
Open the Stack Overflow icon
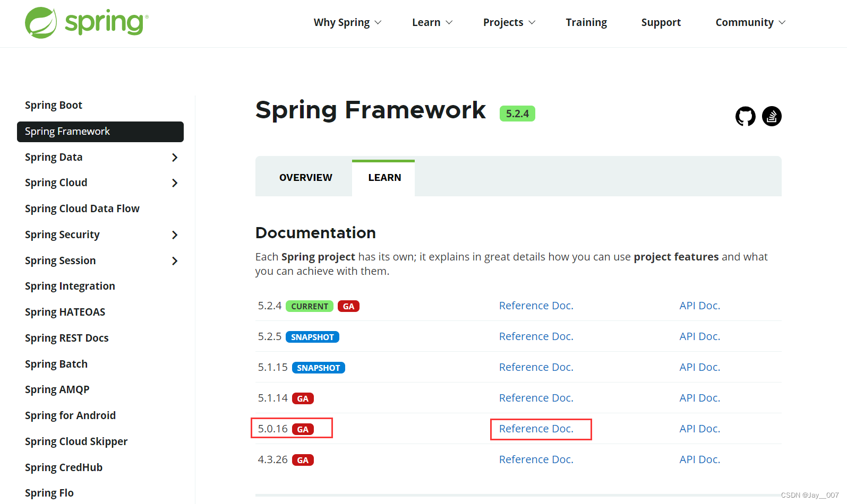(772, 116)
